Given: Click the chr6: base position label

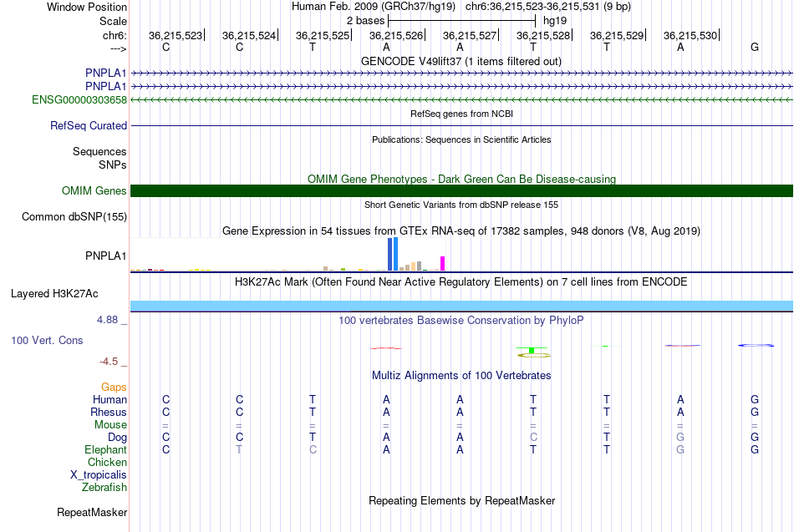Looking at the screenshot, I should [x=115, y=35].
